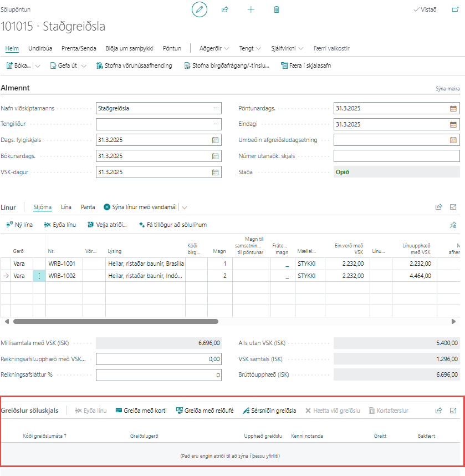
Task: Click the pencil edit icon at top
Action: (200, 9)
